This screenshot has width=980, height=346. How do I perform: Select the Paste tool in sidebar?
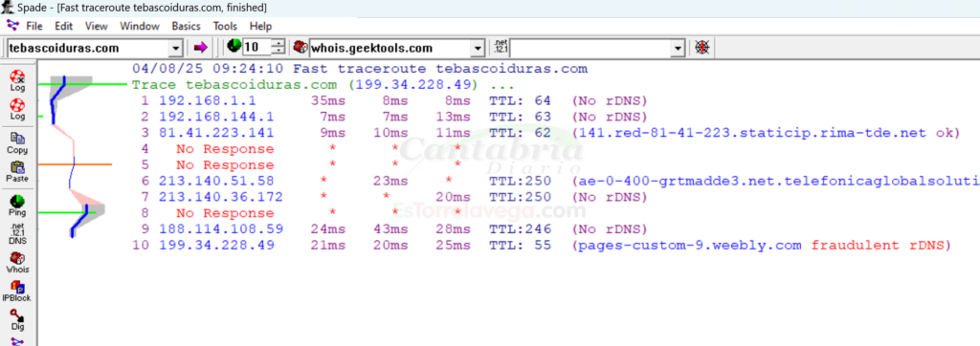pos(17,171)
